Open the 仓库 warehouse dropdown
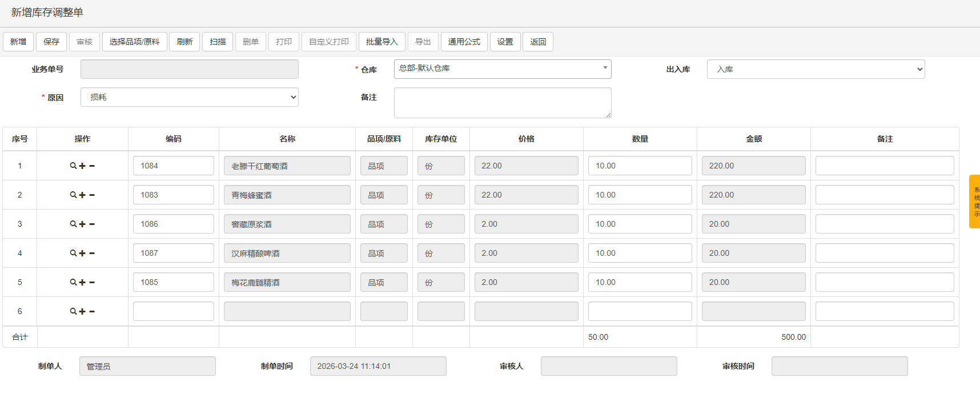The image size is (980, 398). (502, 69)
